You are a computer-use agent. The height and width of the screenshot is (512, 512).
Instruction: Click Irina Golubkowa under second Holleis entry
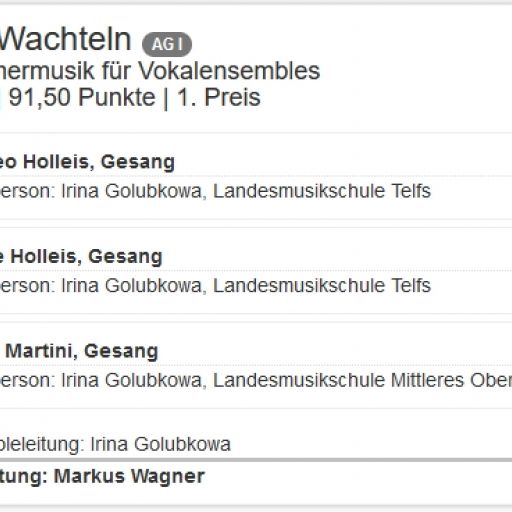[132, 286]
